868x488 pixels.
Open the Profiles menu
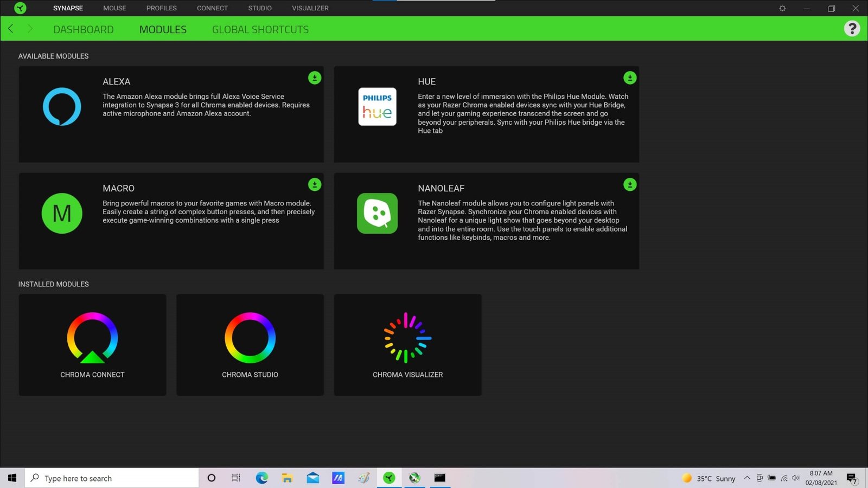(162, 8)
